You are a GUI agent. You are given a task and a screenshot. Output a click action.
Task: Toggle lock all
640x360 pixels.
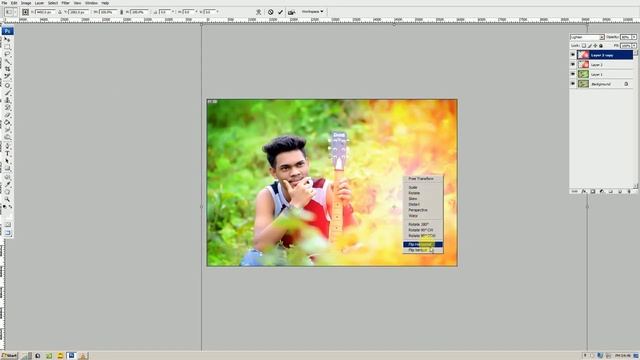(x=601, y=46)
